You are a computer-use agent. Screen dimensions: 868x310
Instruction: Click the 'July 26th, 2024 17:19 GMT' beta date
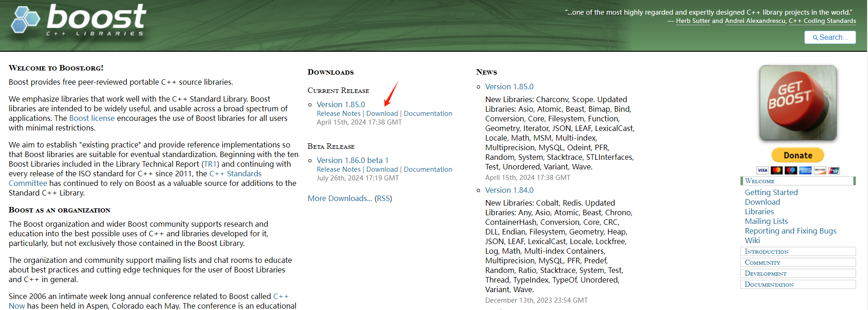point(358,178)
